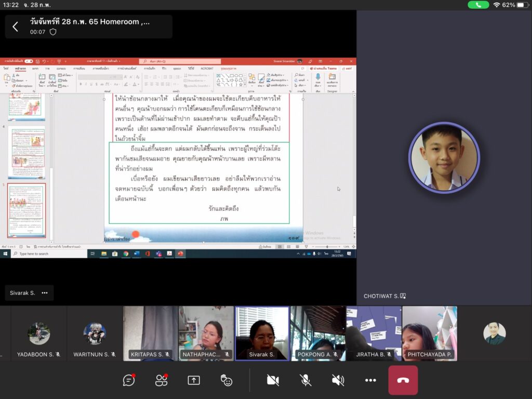Unmute the microphone
The image size is (532, 399).
(305, 380)
